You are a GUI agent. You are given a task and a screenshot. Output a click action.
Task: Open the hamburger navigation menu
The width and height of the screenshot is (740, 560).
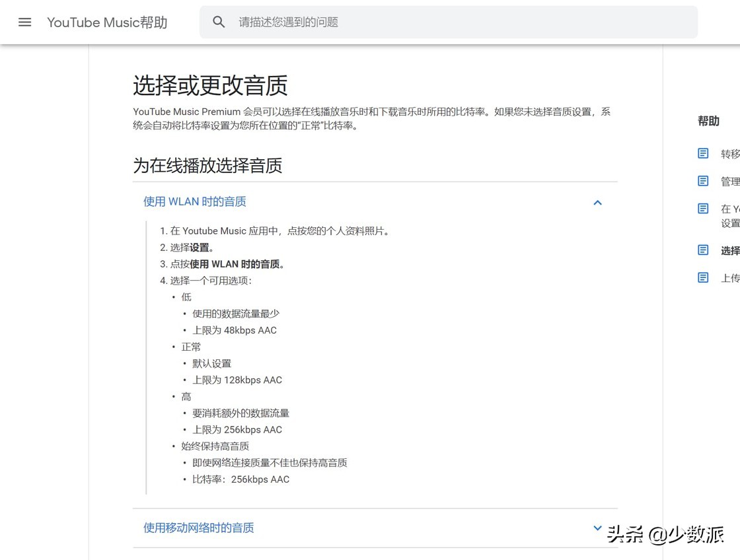(x=24, y=22)
